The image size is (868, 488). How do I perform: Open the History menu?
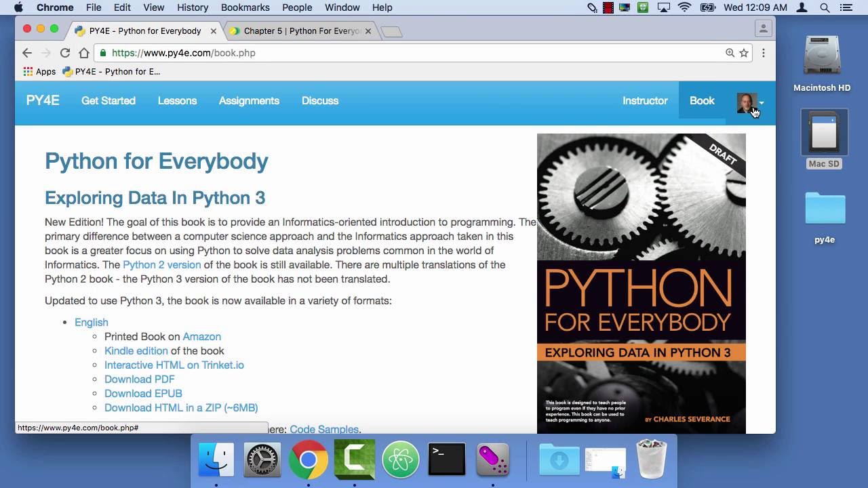click(193, 7)
